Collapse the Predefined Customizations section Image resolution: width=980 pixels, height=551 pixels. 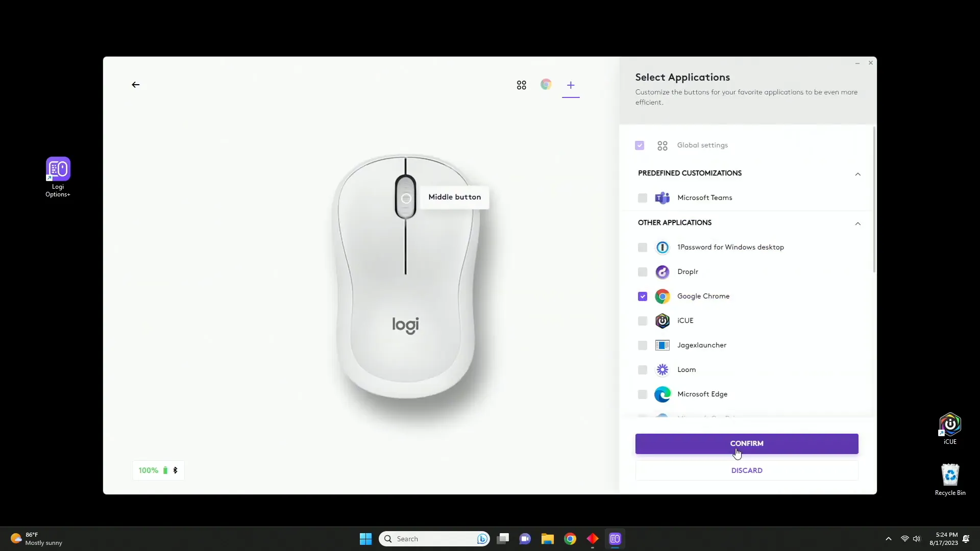click(x=858, y=174)
